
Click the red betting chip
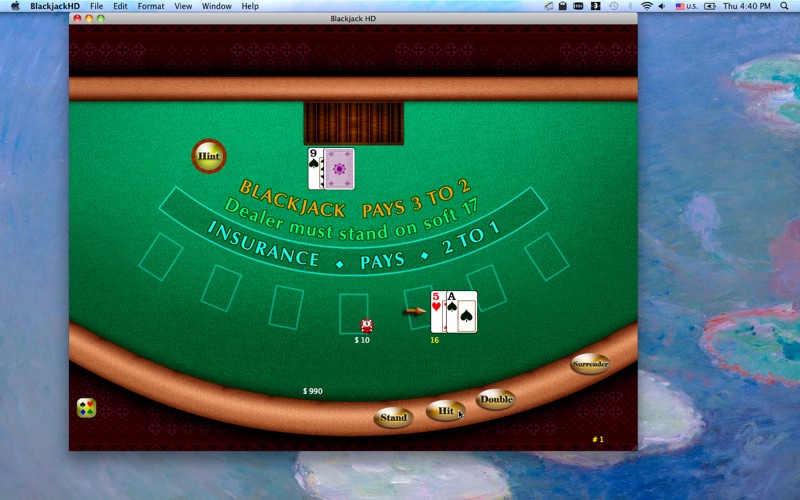[x=366, y=325]
